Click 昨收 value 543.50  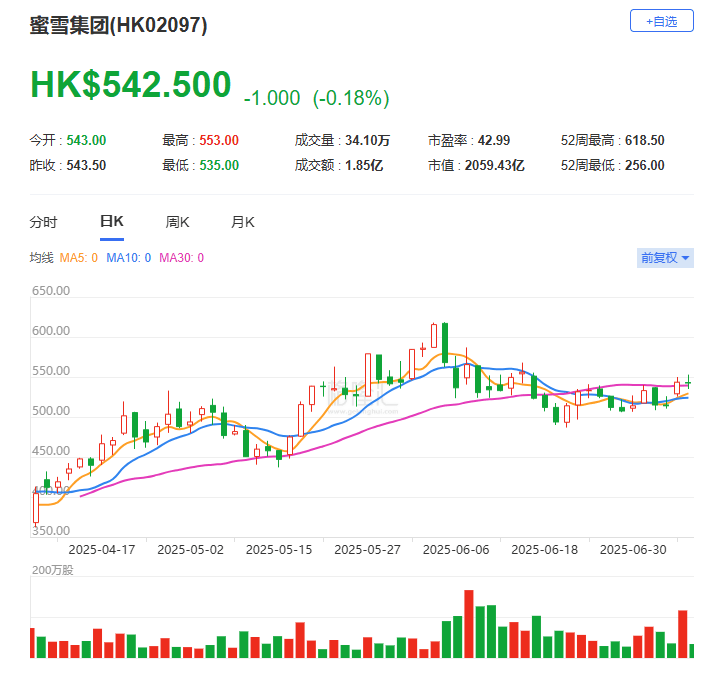86,165
